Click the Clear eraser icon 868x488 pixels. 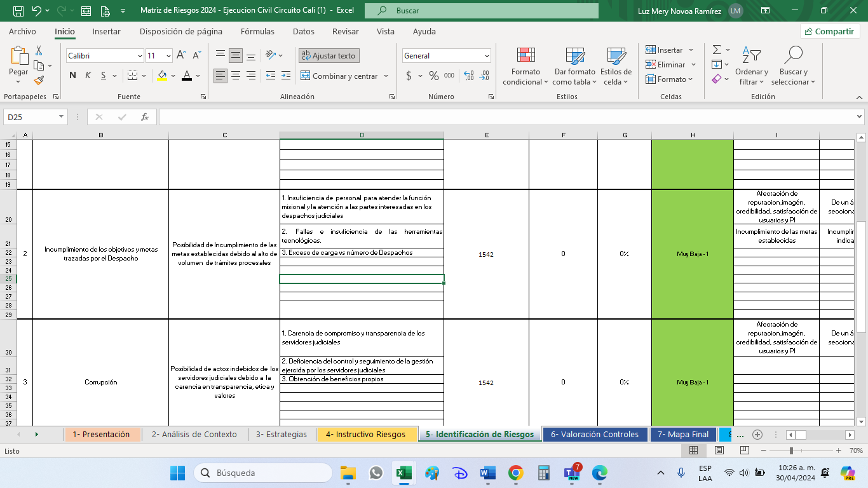click(x=717, y=79)
